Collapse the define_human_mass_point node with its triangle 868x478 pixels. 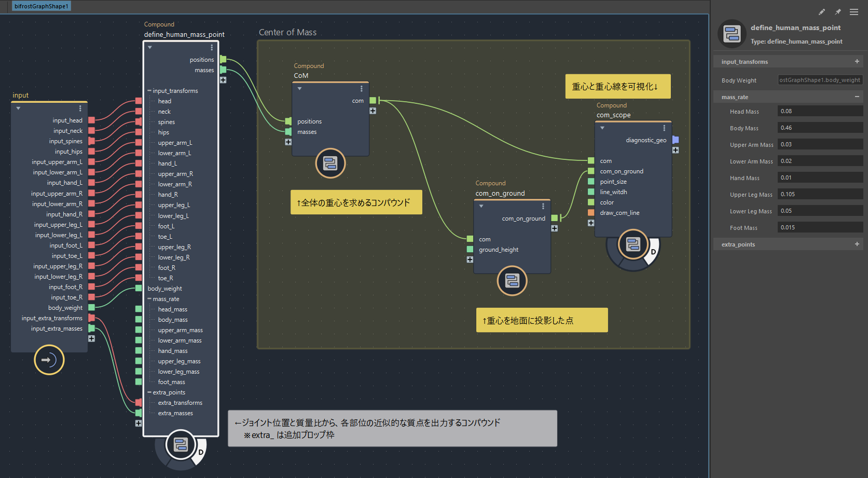[150, 48]
